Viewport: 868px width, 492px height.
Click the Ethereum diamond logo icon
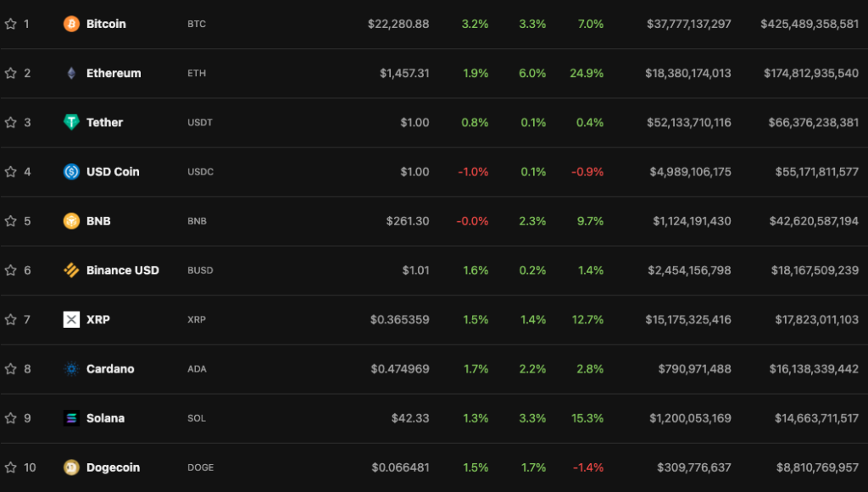(72, 73)
